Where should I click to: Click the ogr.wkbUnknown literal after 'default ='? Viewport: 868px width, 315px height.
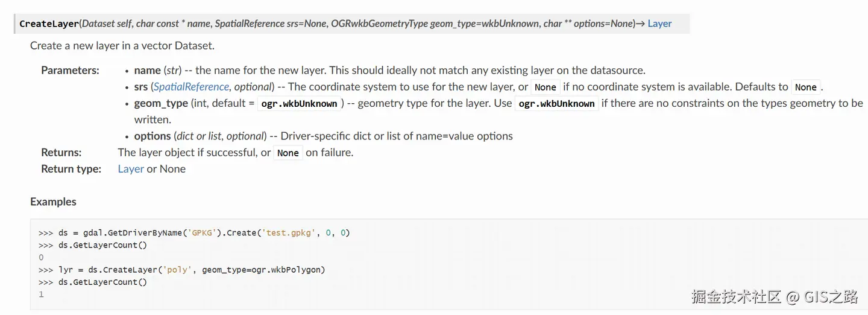pos(299,104)
